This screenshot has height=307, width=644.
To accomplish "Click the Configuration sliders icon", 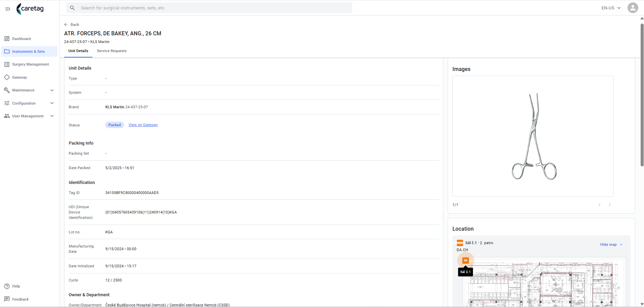I will (x=7, y=103).
